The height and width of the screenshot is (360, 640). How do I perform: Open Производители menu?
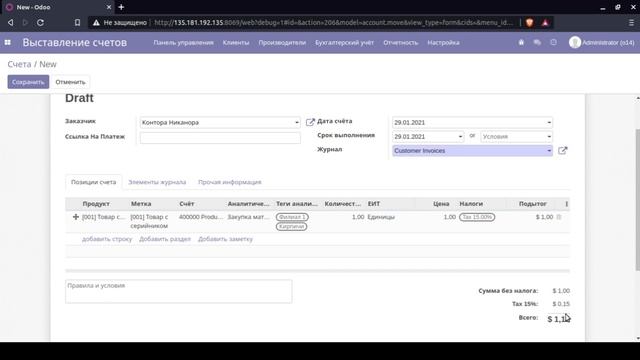pos(282,42)
